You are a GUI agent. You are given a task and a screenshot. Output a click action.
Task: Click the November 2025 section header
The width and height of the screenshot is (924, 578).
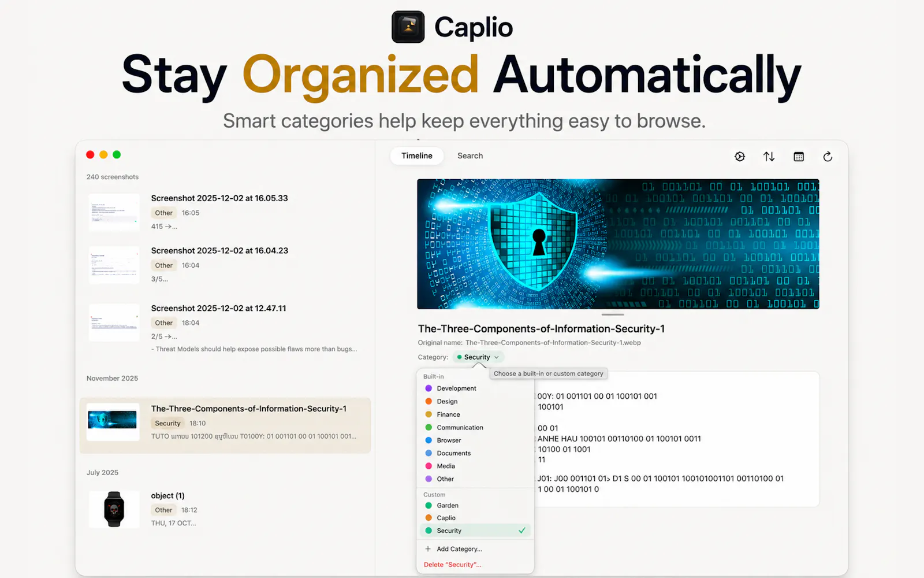click(112, 379)
